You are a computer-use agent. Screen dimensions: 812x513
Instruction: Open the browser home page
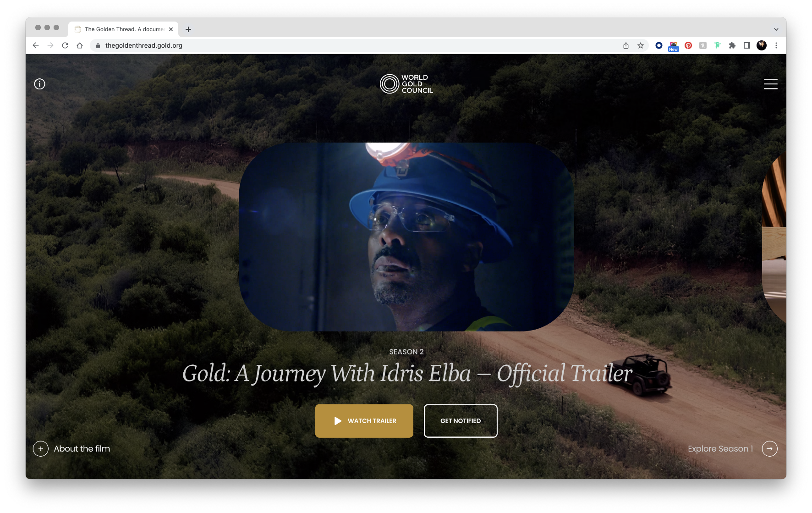pyautogui.click(x=80, y=45)
